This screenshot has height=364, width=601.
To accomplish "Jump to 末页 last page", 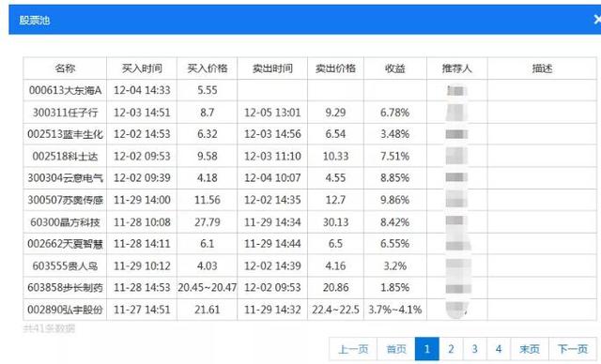I will pyautogui.click(x=530, y=349).
